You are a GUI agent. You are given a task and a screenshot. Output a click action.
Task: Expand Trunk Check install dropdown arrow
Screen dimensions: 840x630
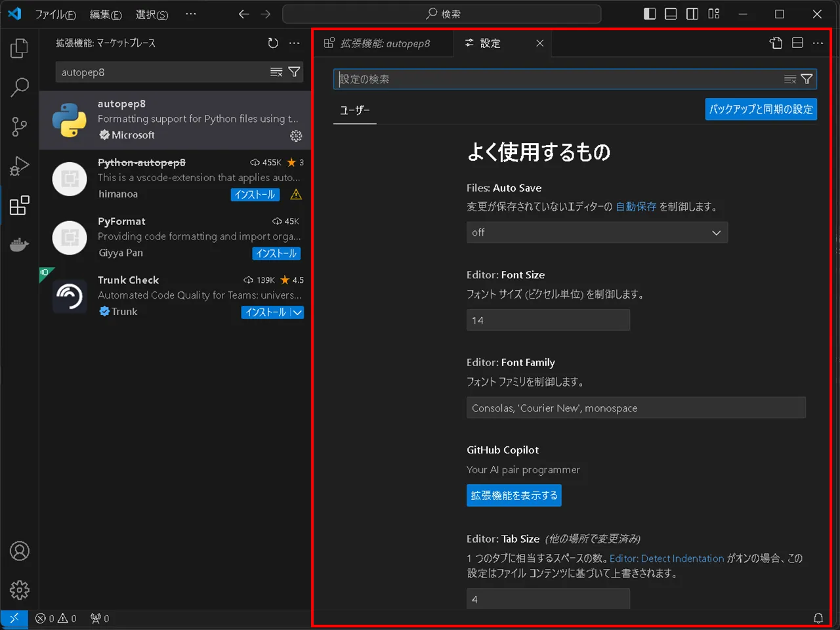pos(297,312)
